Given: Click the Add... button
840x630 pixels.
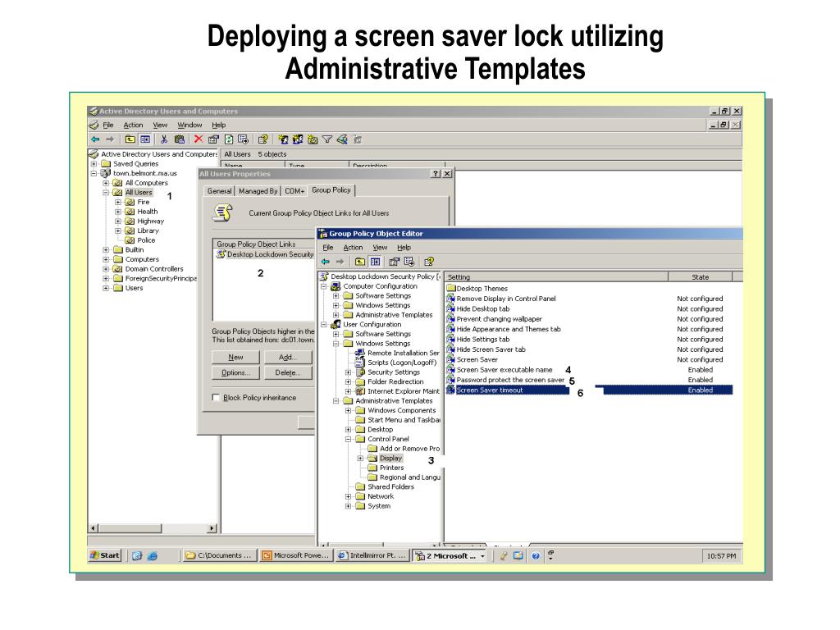Looking at the screenshot, I should [x=288, y=358].
